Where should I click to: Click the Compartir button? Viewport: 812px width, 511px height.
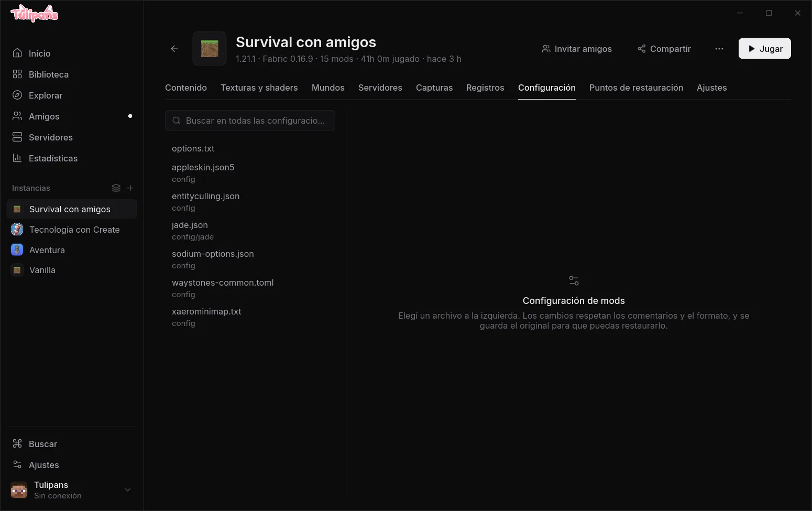664,49
